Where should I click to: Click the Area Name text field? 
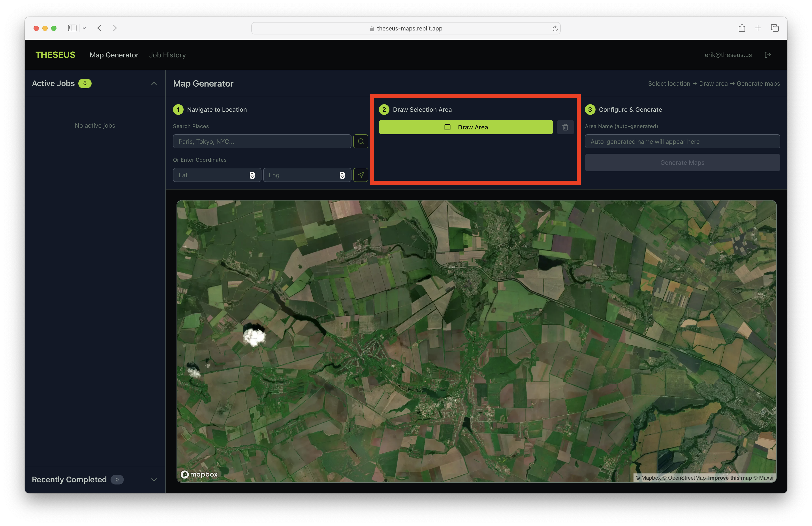tap(682, 141)
